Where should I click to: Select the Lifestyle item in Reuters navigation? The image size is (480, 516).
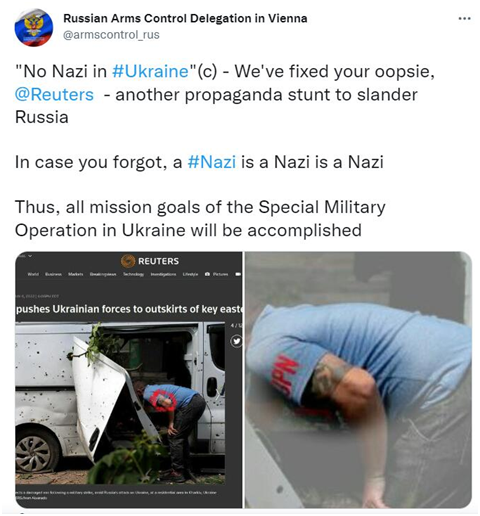pos(190,274)
